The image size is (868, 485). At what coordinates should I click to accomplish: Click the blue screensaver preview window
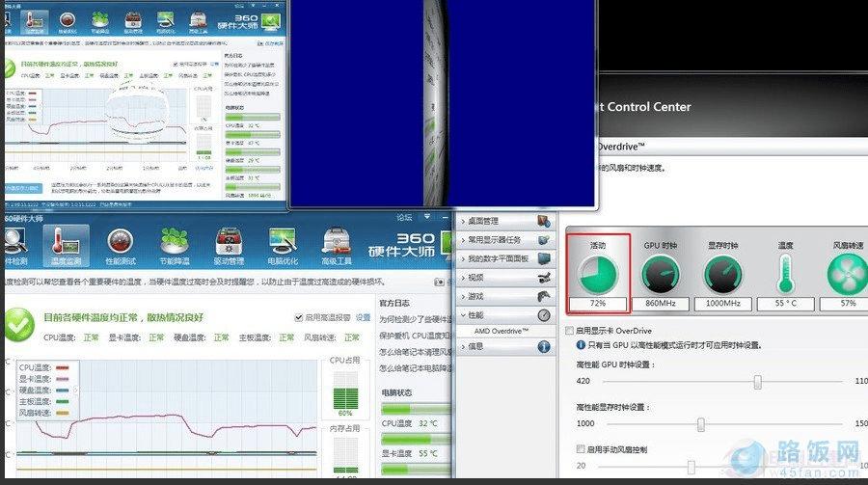(x=443, y=103)
